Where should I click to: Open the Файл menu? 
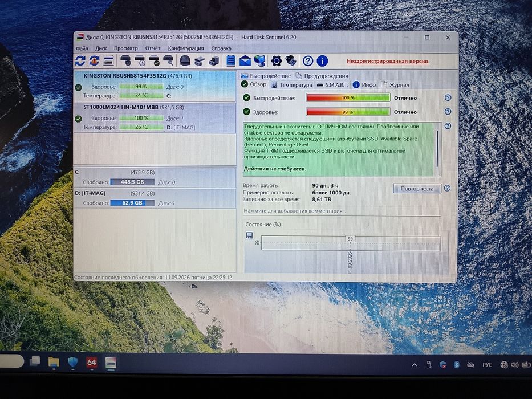coord(82,48)
